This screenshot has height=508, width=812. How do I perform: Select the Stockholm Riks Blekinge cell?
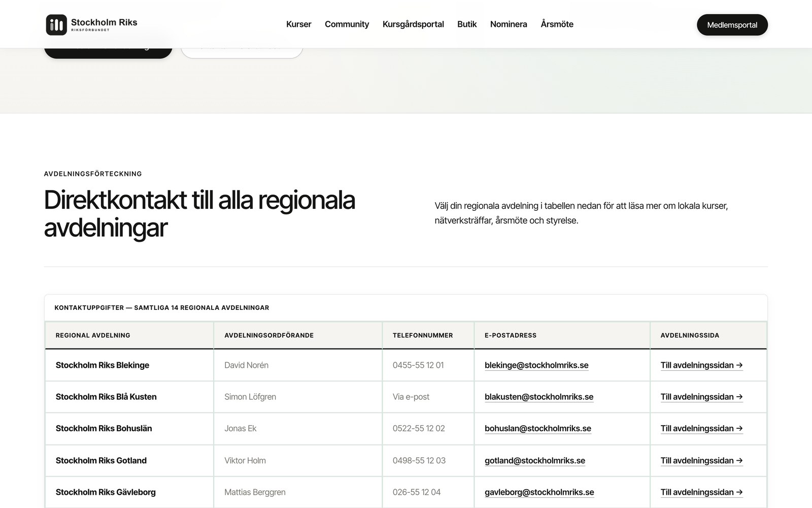pos(129,365)
